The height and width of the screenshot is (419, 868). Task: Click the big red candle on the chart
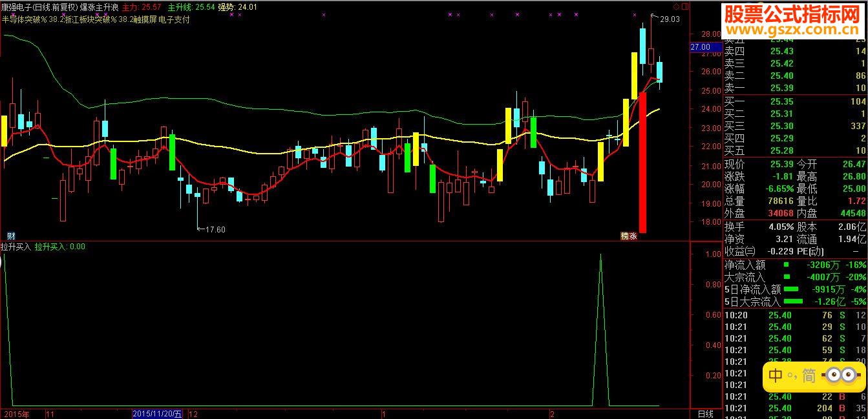(642, 163)
